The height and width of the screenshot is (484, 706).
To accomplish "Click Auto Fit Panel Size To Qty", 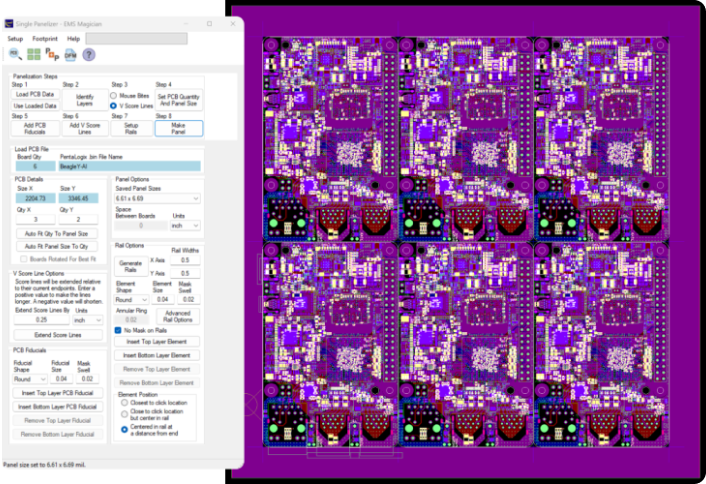I will 56,246.
